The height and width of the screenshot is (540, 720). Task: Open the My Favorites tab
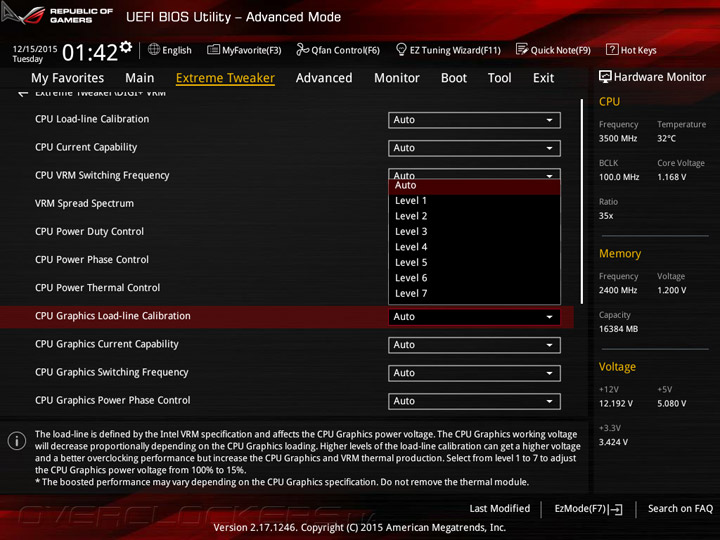68,78
